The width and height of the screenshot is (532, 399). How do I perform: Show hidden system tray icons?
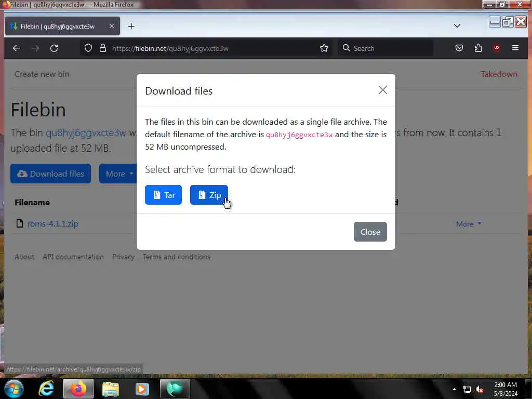click(454, 389)
